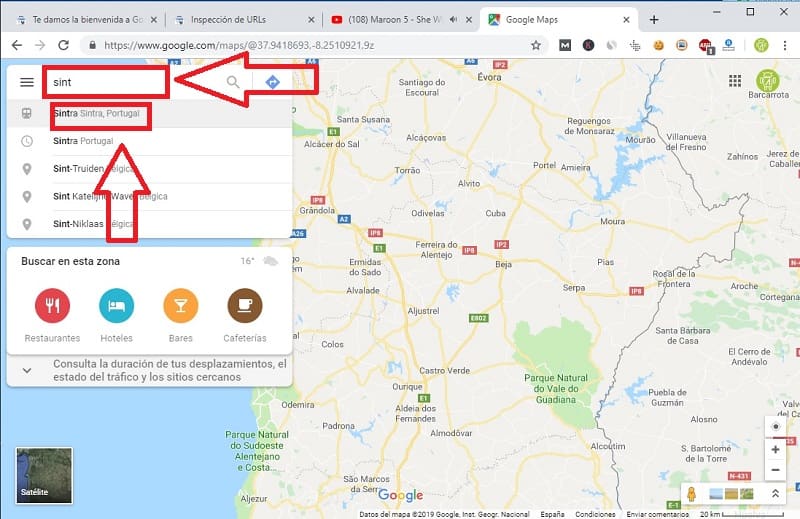Switch to the Inspección de URLs tab

(x=244, y=20)
